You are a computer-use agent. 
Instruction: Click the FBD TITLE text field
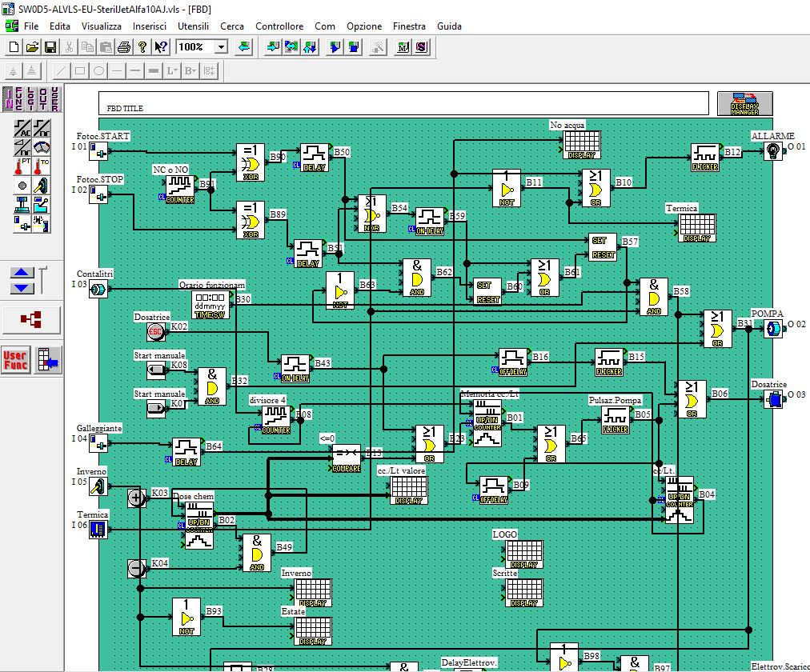pos(320,102)
